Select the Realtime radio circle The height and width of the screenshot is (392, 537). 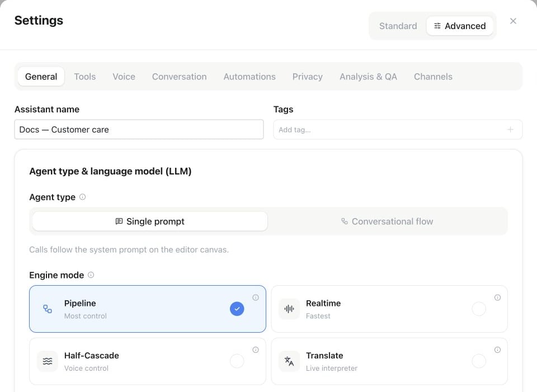[x=479, y=309]
